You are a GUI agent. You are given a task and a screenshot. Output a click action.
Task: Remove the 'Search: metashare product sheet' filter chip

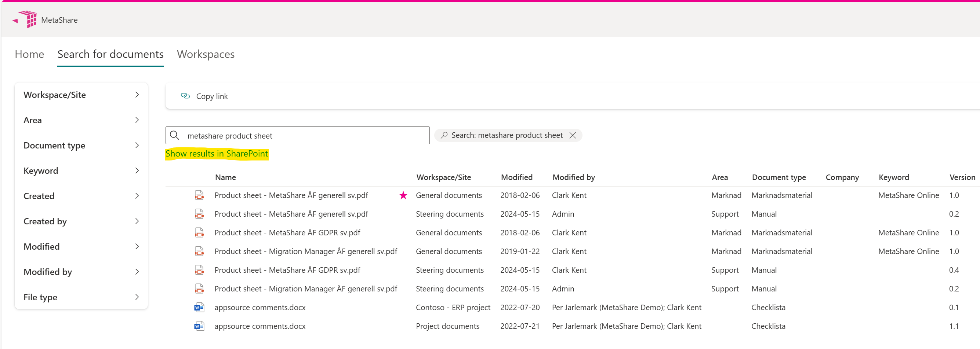click(573, 135)
